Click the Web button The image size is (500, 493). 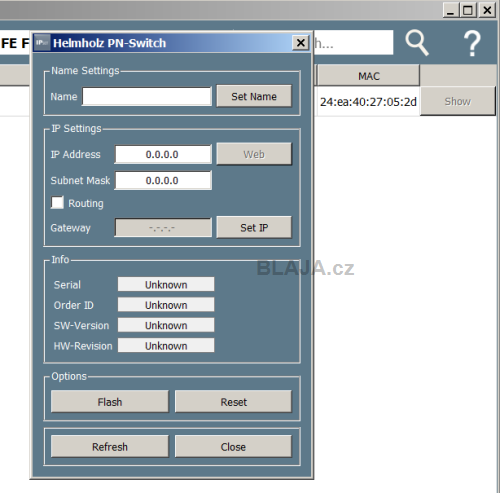(254, 154)
